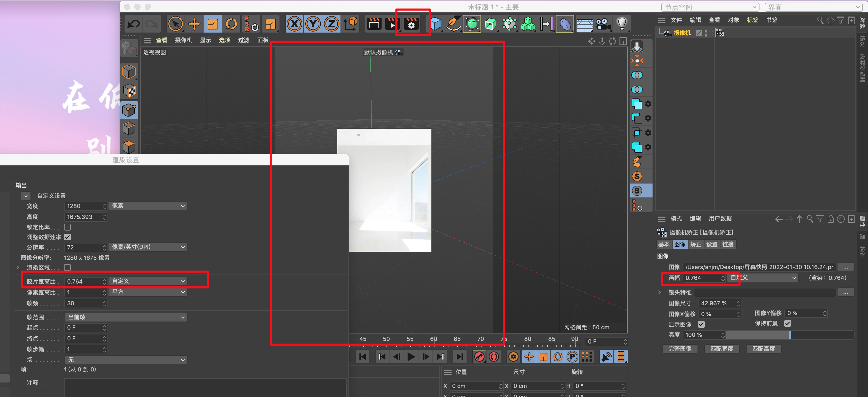The width and height of the screenshot is (868, 397).
Task: Expand the Lens Profile section
Action: [x=660, y=293]
